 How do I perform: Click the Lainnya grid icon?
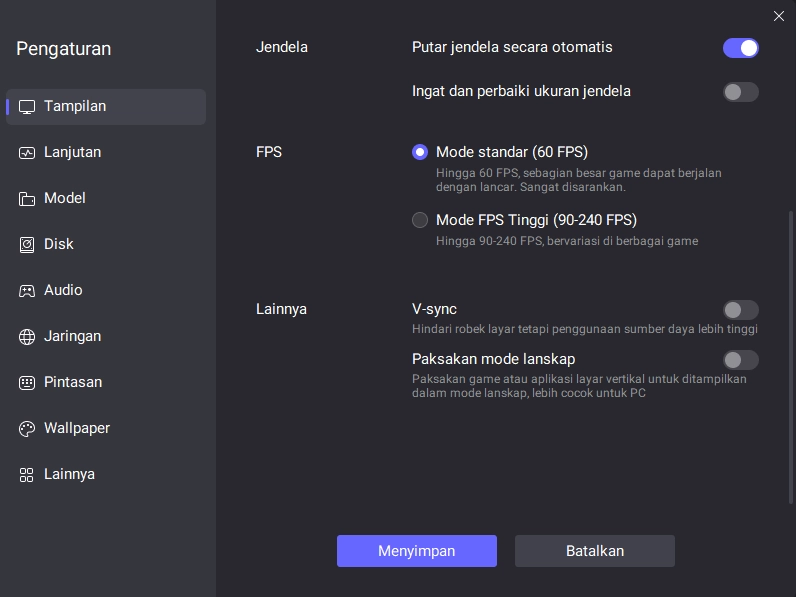tap(27, 475)
